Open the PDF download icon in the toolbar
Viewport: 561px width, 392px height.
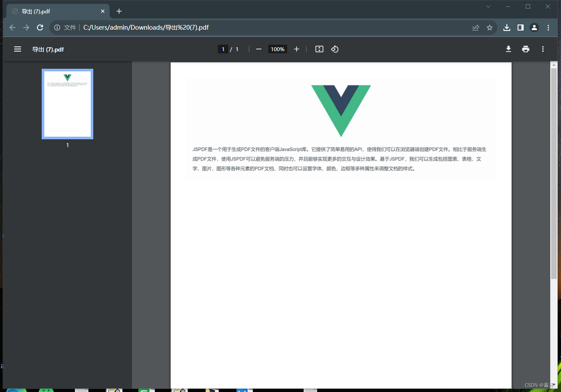coord(508,49)
